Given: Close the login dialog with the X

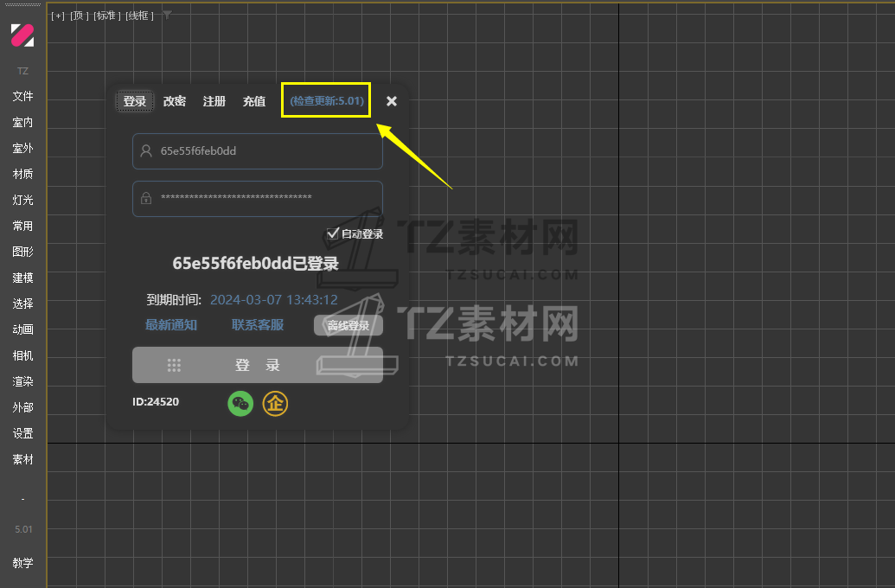Looking at the screenshot, I should tap(392, 101).
